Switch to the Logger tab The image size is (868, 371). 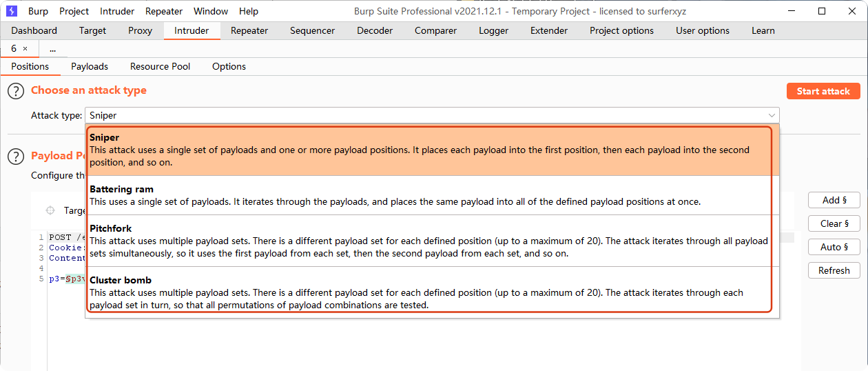click(493, 30)
